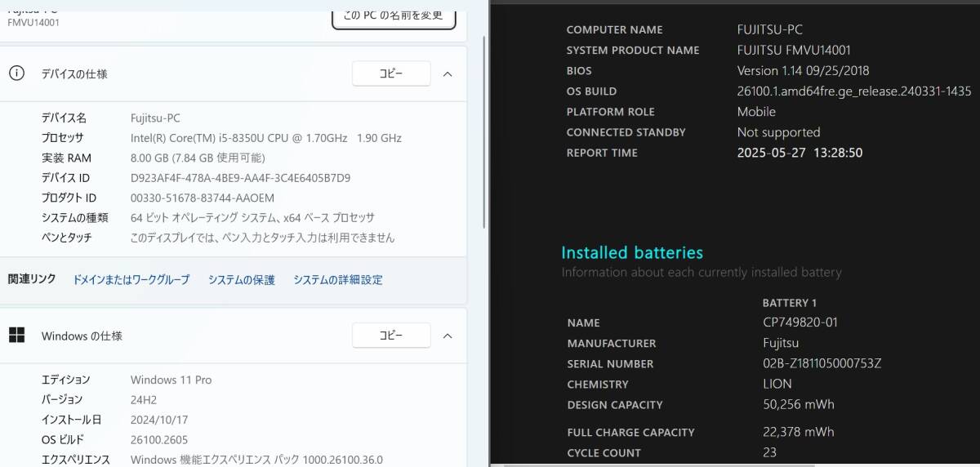980x467 pixels.
Task: Click the FULL CHARGE CAPACITY value 22,378 mWh
Action: point(798,433)
